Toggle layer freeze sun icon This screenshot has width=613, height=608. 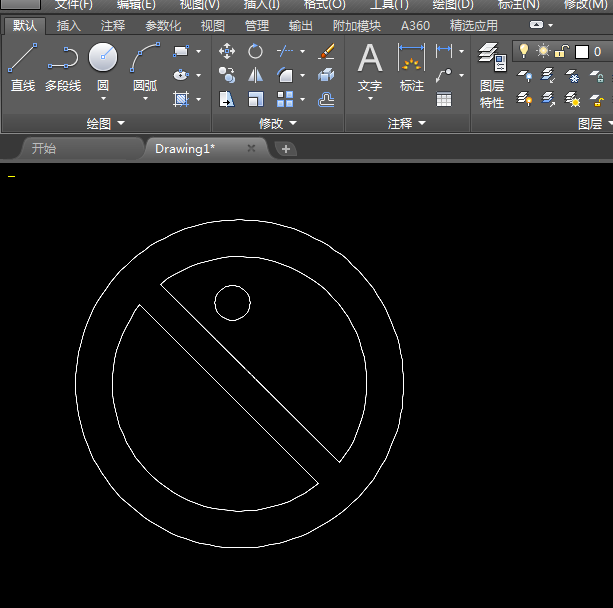(x=543, y=51)
